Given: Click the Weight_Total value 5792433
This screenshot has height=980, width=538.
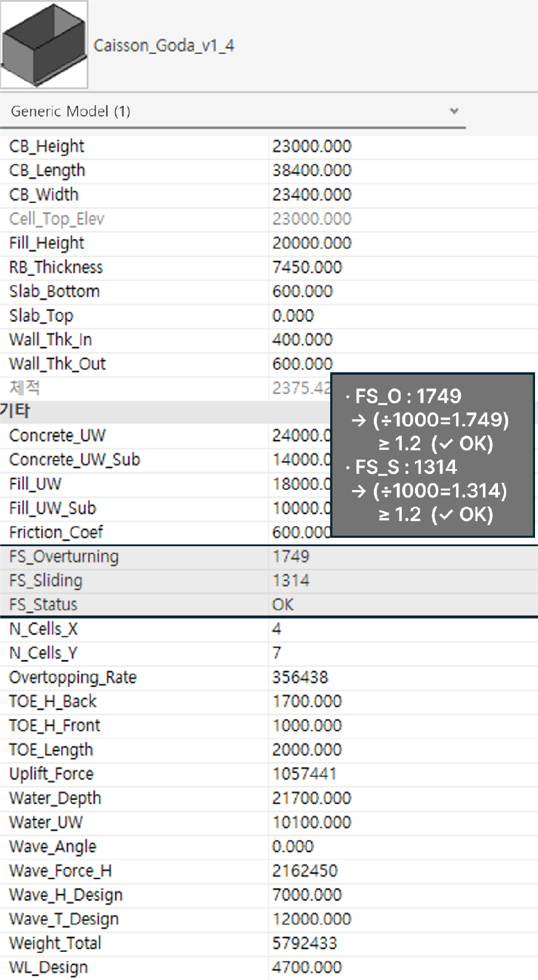Looking at the screenshot, I should pyautogui.click(x=305, y=944).
